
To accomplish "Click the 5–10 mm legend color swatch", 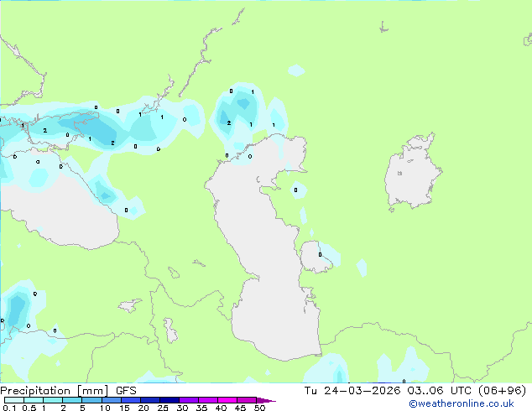I will click(x=91, y=400).
